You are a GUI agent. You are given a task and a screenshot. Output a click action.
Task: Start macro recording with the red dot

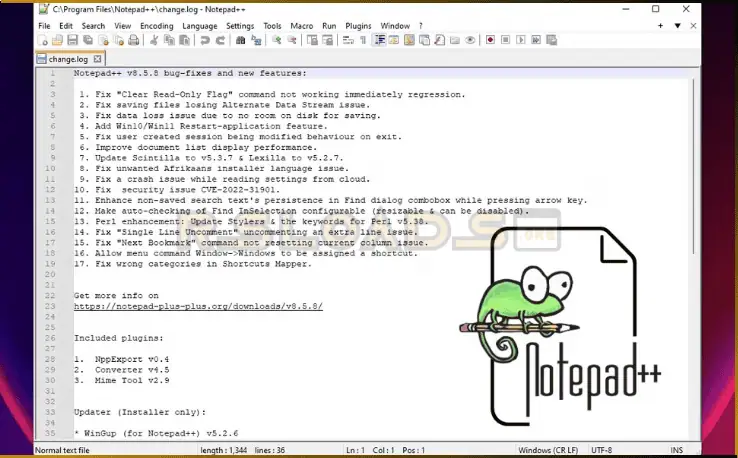490,40
